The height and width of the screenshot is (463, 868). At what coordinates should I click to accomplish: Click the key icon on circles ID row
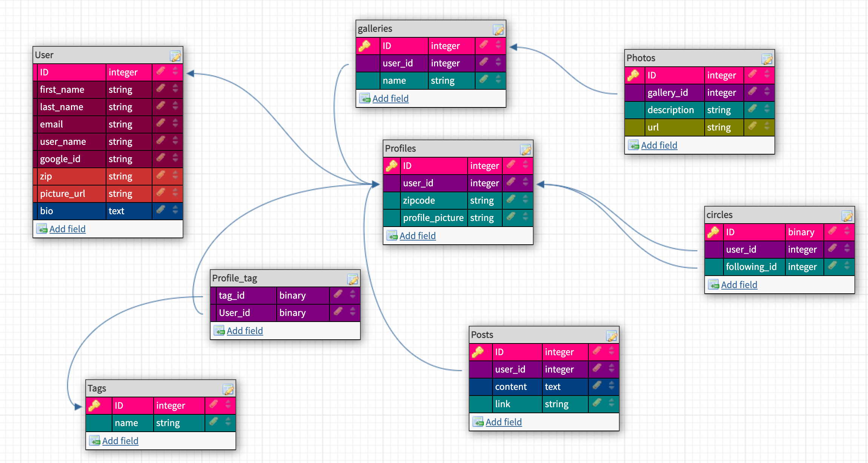[713, 232]
